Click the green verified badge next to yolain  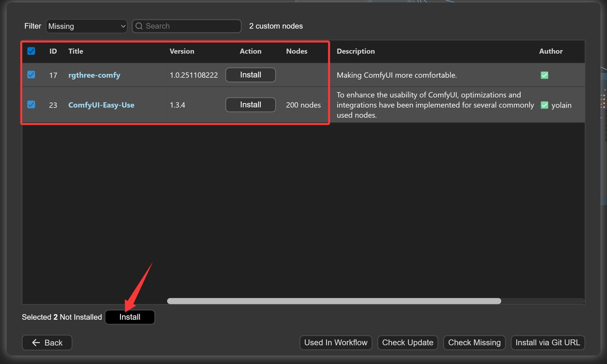tap(544, 105)
